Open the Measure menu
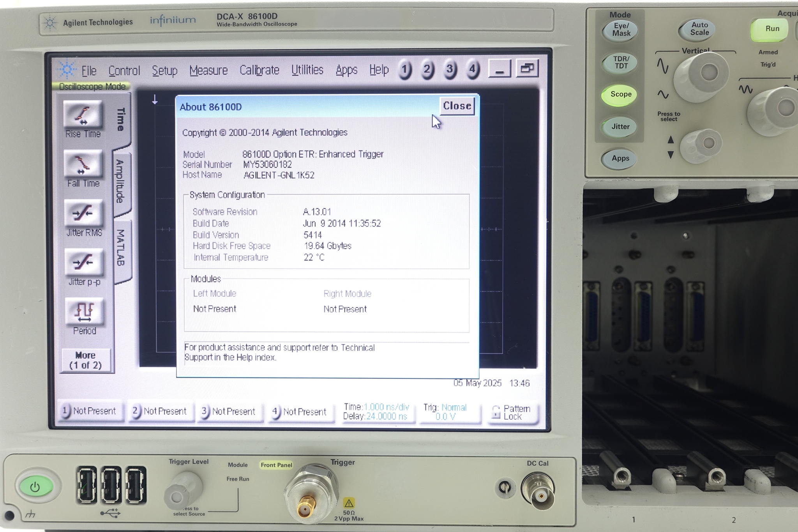The height and width of the screenshot is (532, 798). tap(208, 70)
